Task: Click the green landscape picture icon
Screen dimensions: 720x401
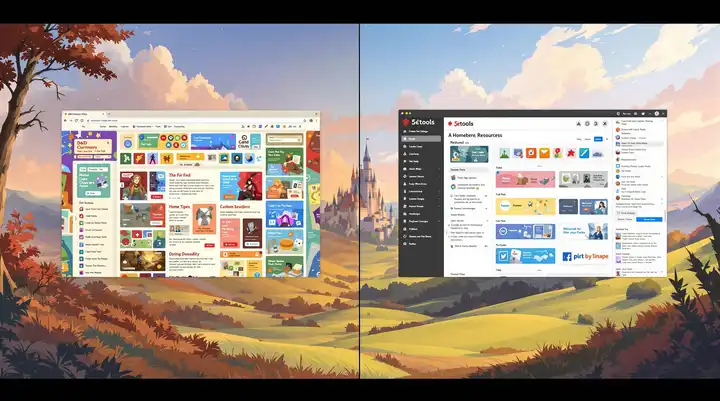Action: [x=504, y=153]
